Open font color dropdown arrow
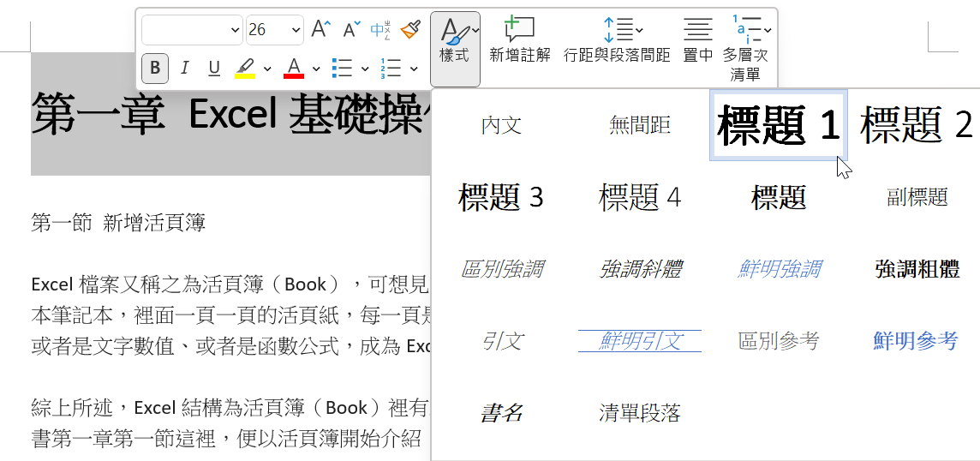 316,69
